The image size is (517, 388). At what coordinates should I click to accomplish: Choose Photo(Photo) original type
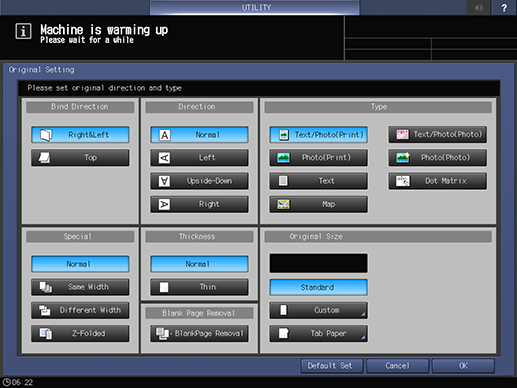pyautogui.click(x=437, y=158)
